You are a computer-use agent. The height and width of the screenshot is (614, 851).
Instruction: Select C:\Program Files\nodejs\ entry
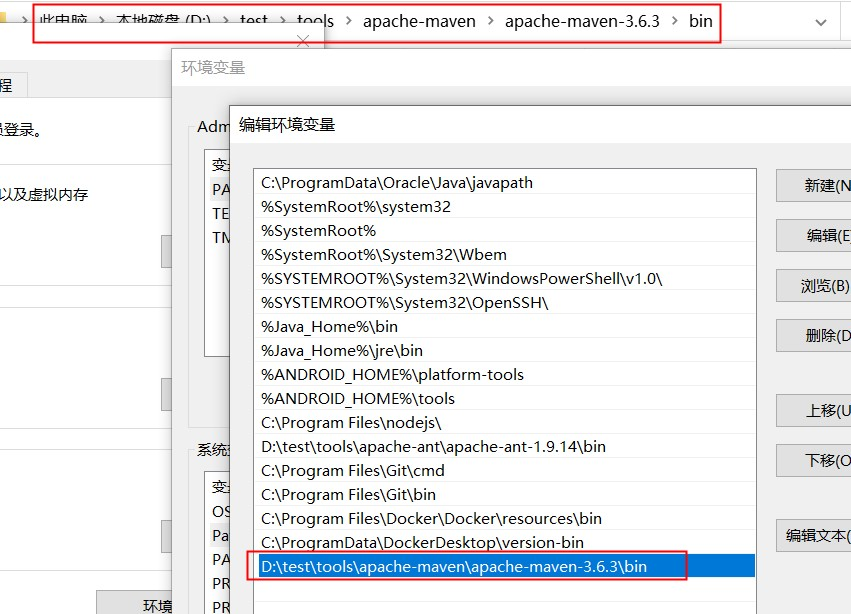(x=505, y=422)
